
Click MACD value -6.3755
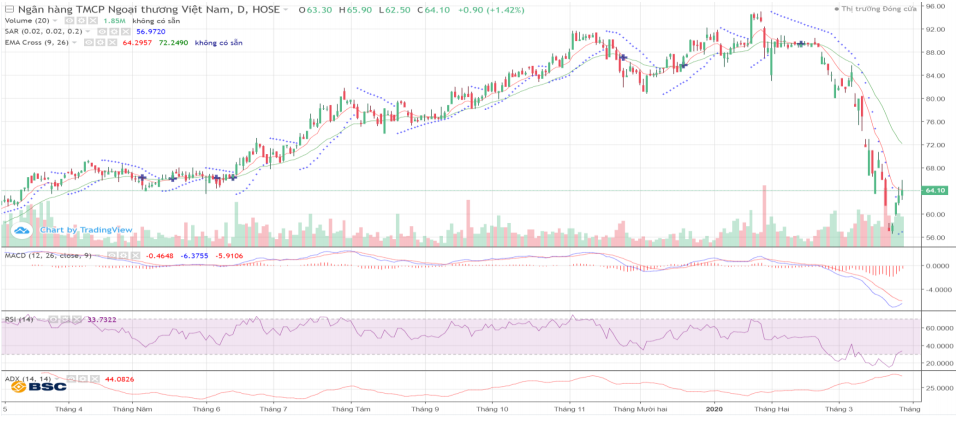pos(194,256)
